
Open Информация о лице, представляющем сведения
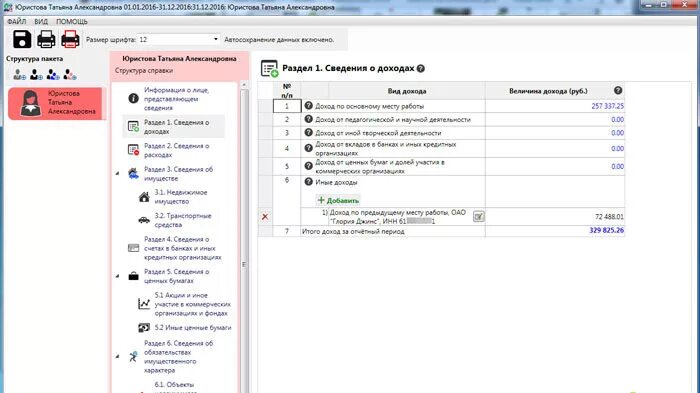coord(176,99)
